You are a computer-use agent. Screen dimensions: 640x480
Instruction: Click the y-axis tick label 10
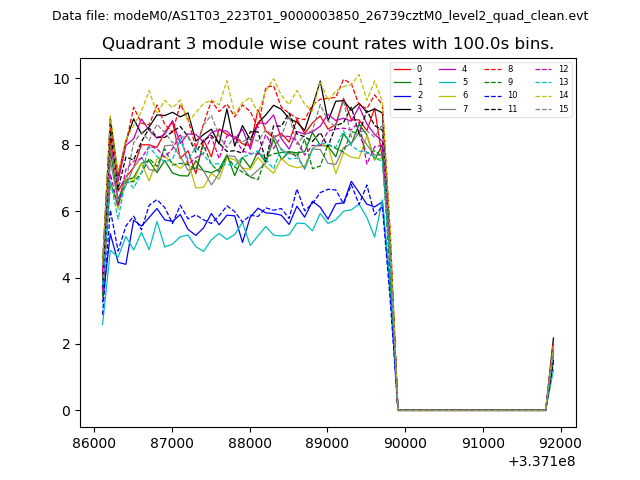tap(62, 79)
